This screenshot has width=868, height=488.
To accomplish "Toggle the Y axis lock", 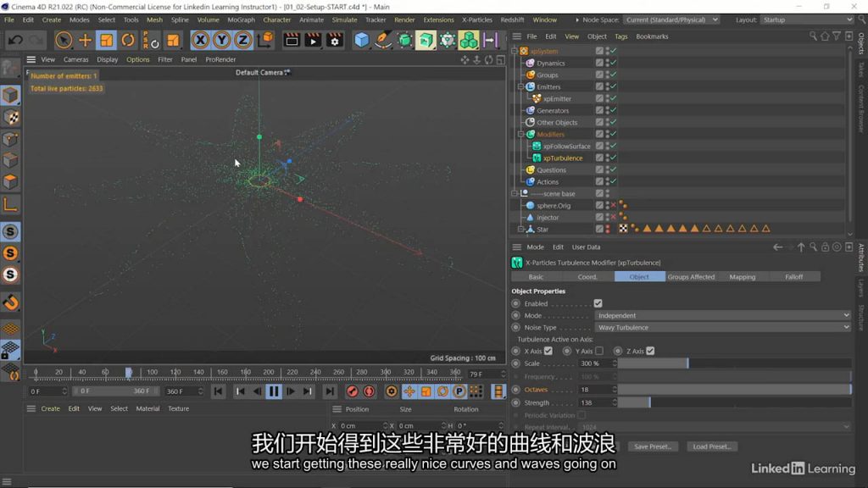I will point(221,41).
